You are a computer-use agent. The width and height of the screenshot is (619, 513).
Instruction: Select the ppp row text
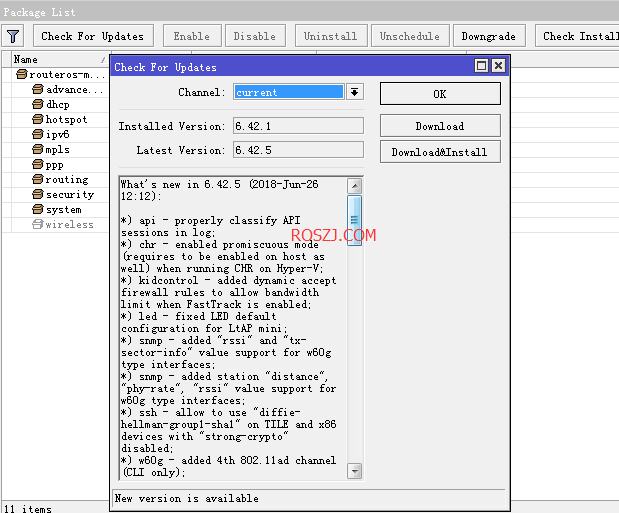click(54, 165)
